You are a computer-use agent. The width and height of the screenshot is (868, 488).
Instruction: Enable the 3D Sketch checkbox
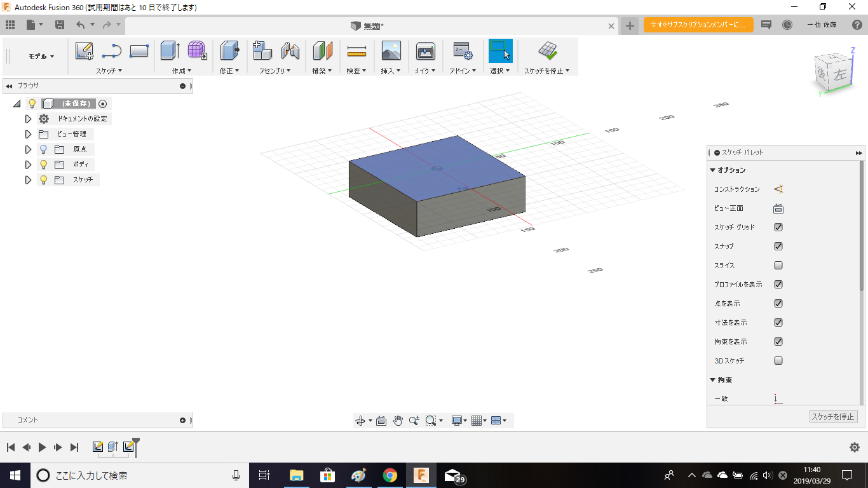pyautogui.click(x=778, y=361)
